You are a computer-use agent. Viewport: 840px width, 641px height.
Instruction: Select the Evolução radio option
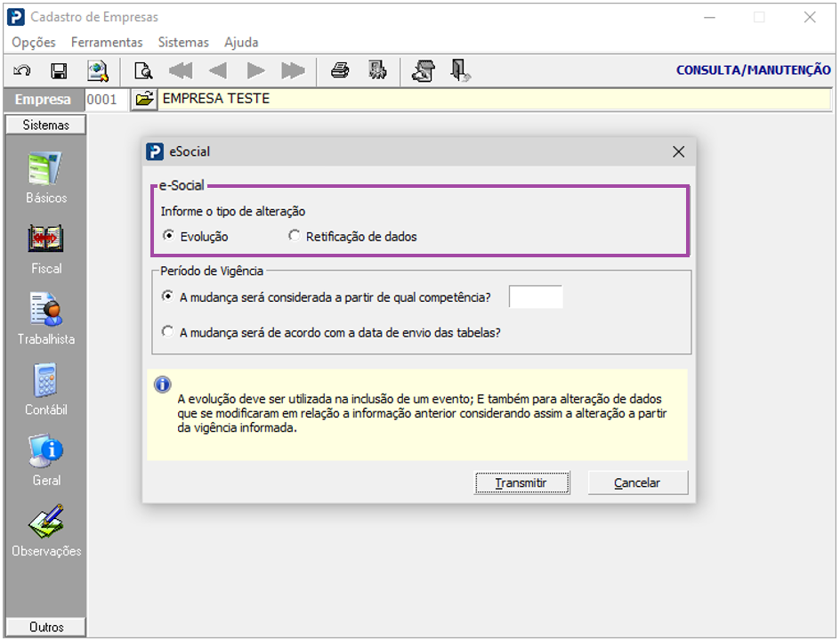(169, 235)
